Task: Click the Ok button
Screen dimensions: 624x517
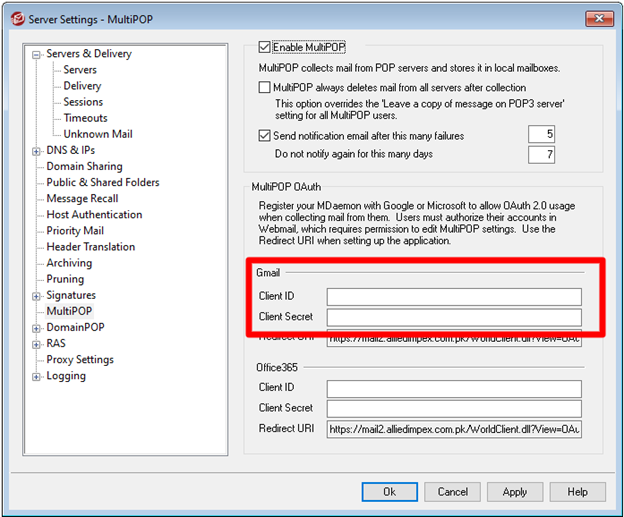Action: (391, 492)
